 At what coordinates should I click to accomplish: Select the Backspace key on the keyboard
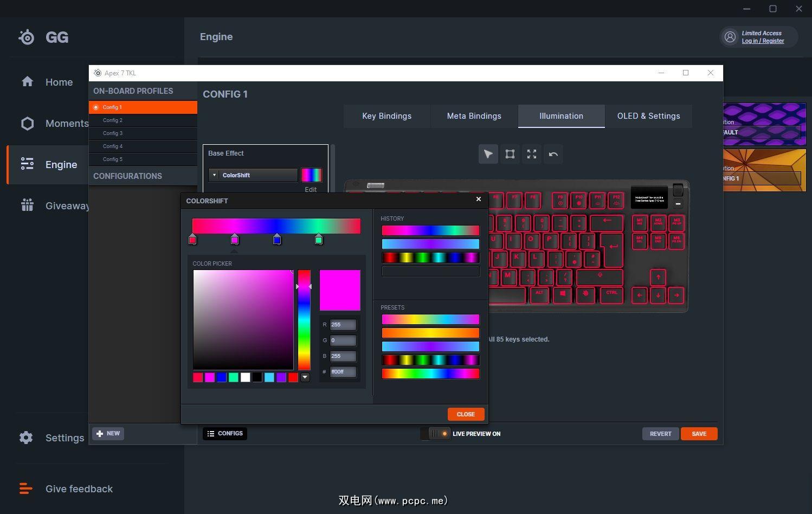[x=607, y=223]
